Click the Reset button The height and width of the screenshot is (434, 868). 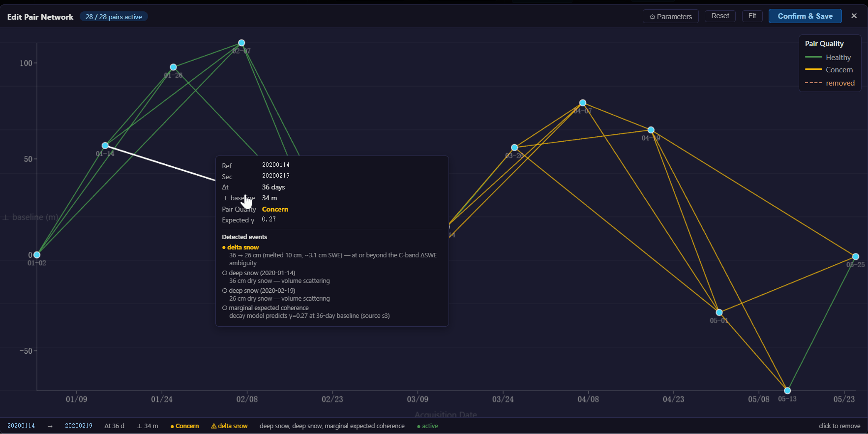point(720,16)
